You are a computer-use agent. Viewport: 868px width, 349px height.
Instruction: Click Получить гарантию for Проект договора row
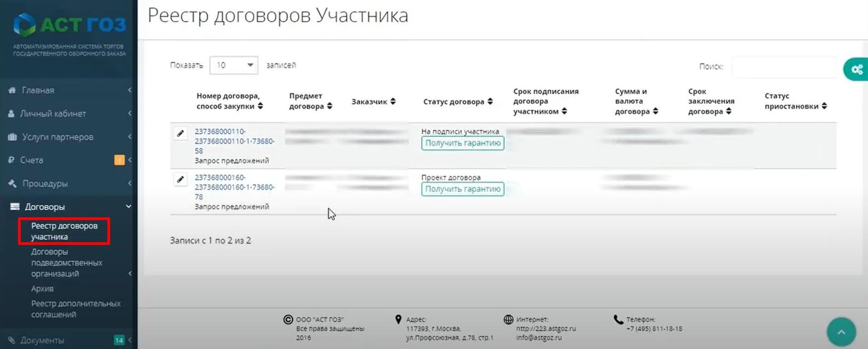tap(462, 189)
